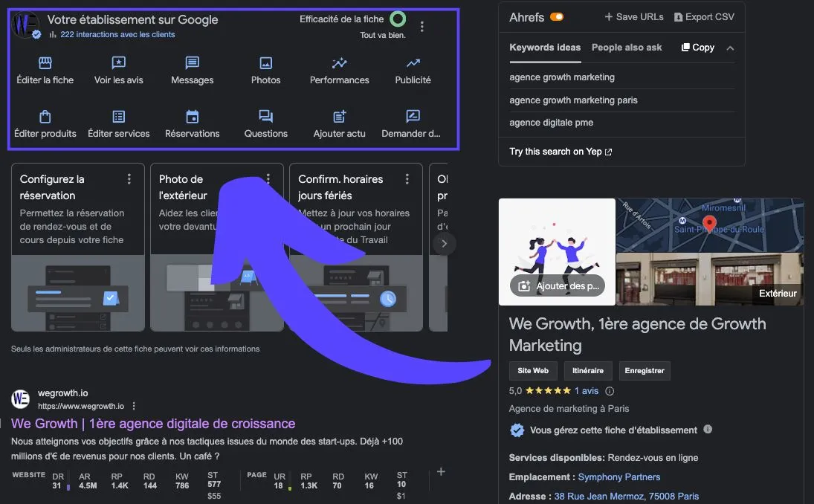Open Try this search on Yep
Image resolution: width=814 pixels, height=504 pixels.
pos(561,152)
